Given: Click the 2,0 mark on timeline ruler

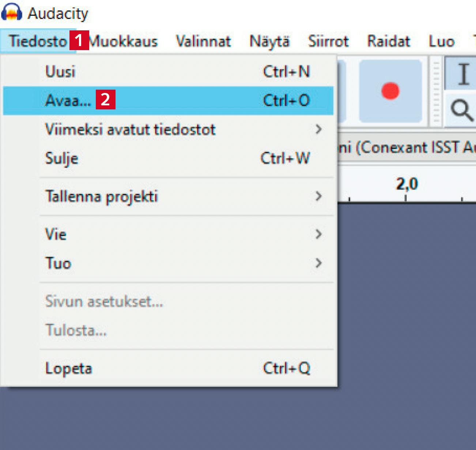Looking at the screenshot, I should point(407,184).
